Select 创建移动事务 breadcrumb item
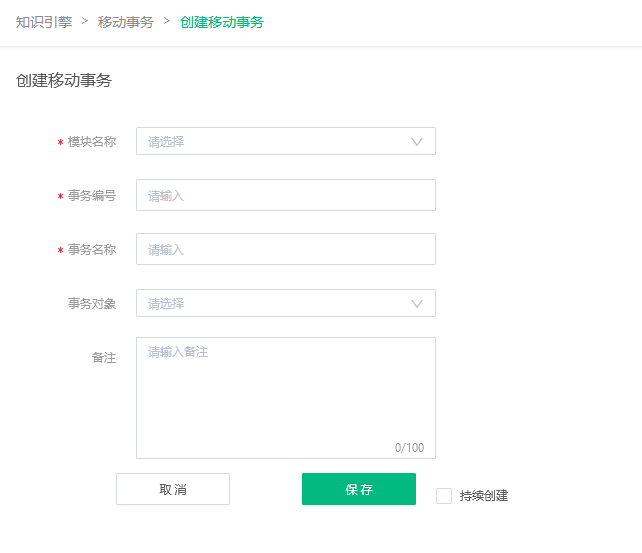Image resolution: width=642 pixels, height=553 pixels. [222, 22]
